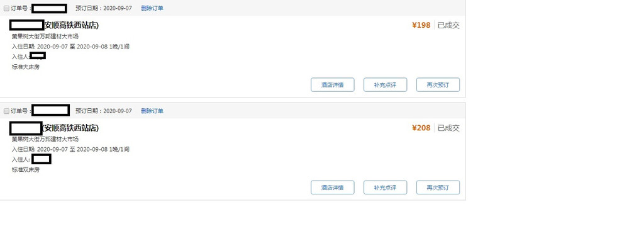Tick the checkbox for the ¥198 order

(x=6, y=8)
